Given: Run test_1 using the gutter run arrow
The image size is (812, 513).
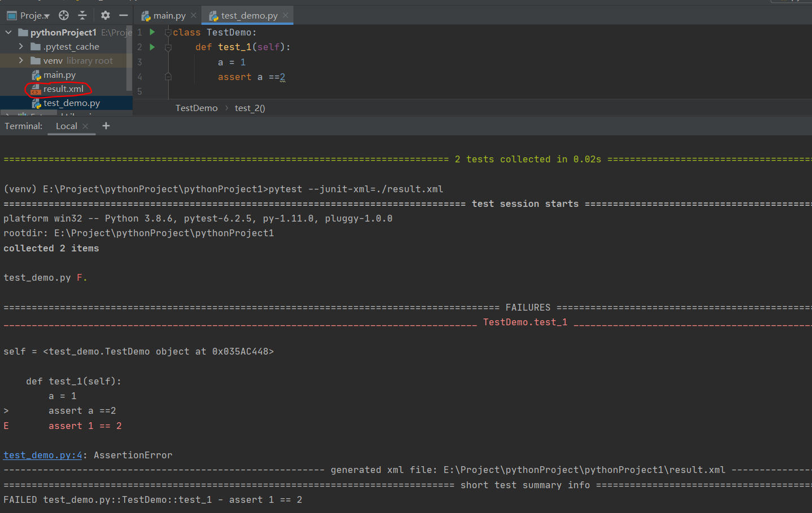Looking at the screenshot, I should [x=152, y=47].
